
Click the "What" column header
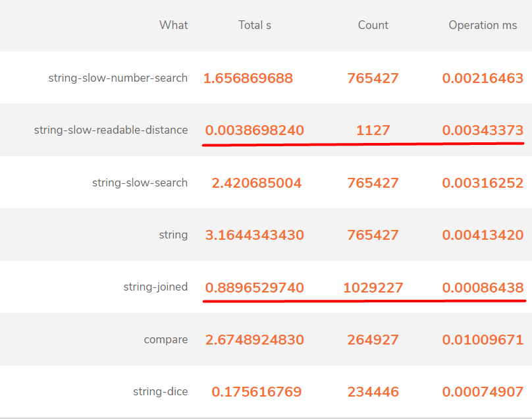tap(173, 25)
